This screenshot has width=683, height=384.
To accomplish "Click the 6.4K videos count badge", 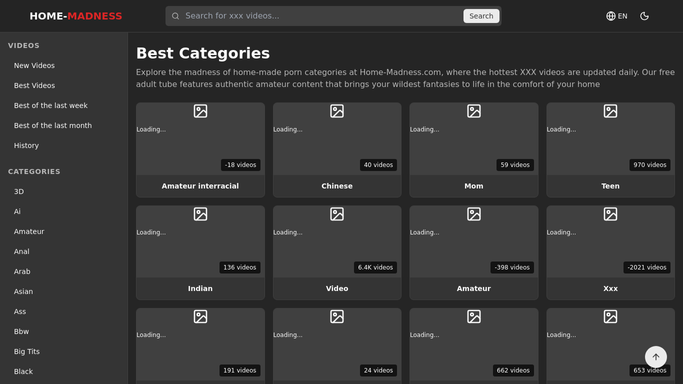I will (375, 267).
